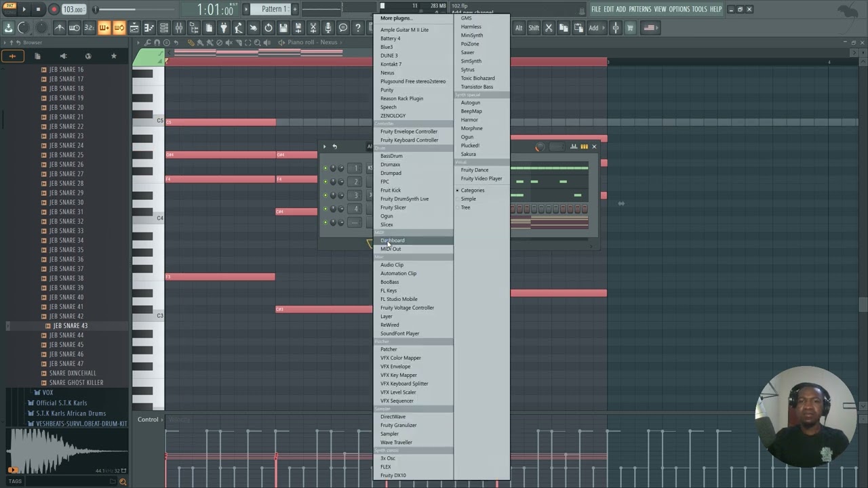Click the Channel rack swing knob

tap(539, 147)
